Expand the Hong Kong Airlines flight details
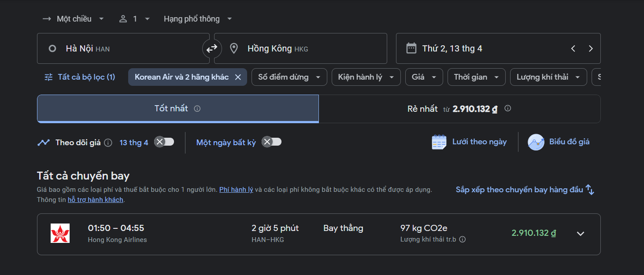Image resolution: width=644 pixels, height=275 pixels. point(581,234)
